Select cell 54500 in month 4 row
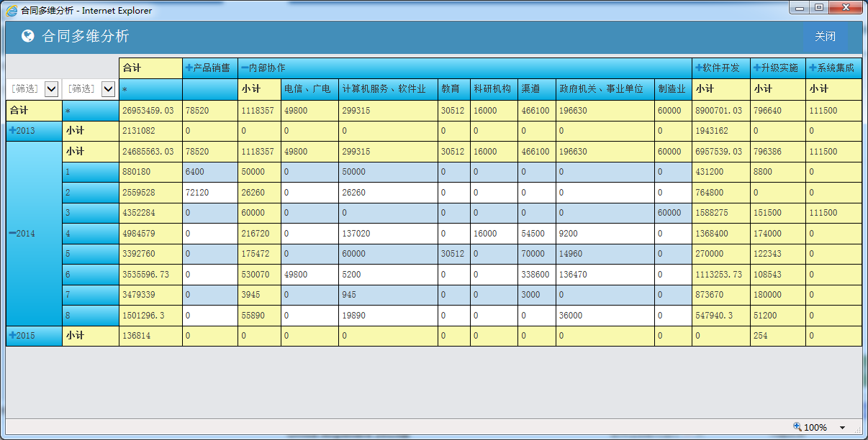Viewport: 868px width, 440px height. click(537, 234)
